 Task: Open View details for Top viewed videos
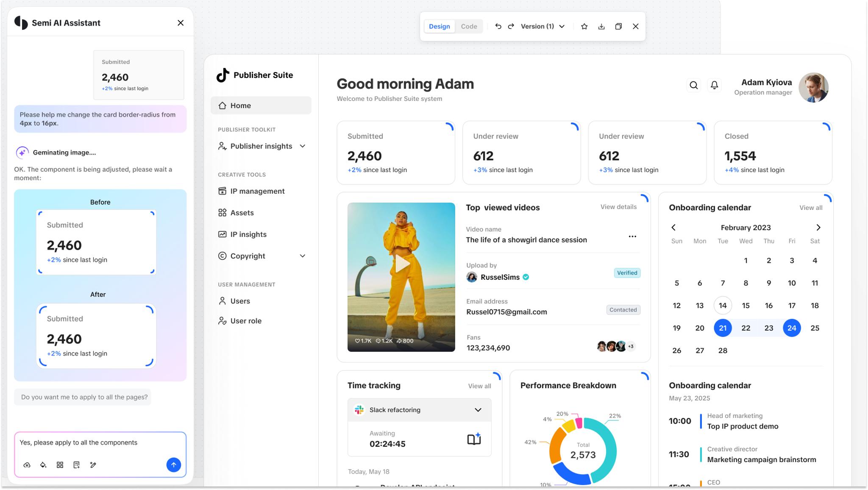point(618,207)
